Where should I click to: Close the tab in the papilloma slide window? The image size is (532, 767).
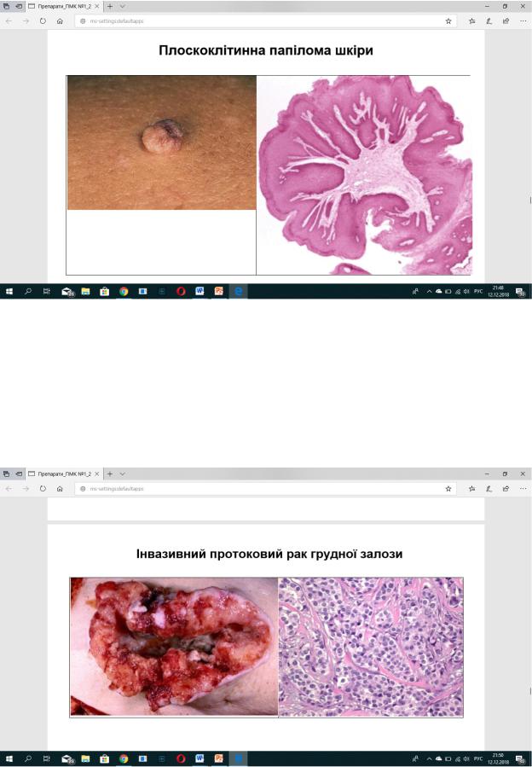tap(97, 6)
